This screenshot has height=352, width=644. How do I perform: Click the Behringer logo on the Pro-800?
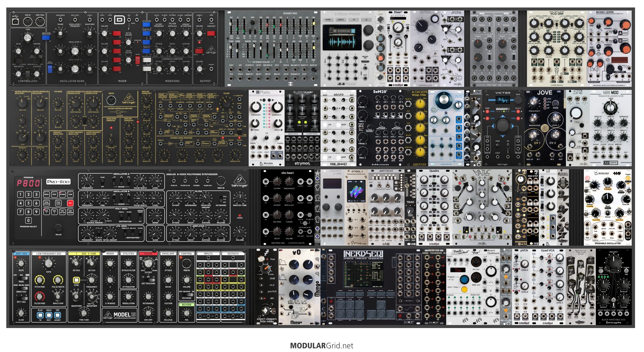tap(239, 181)
